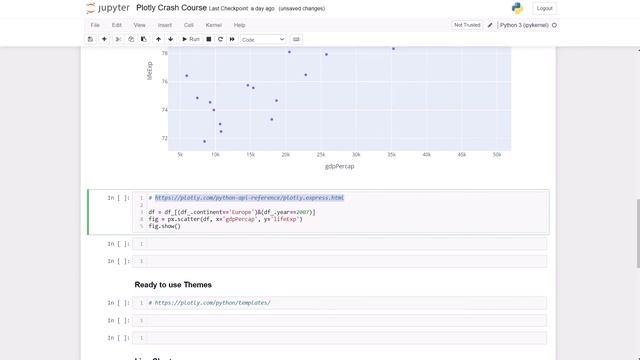The height and width of the screenshot is (360, 640).
Task: Open the File menu
Action: tap(95, 25)
